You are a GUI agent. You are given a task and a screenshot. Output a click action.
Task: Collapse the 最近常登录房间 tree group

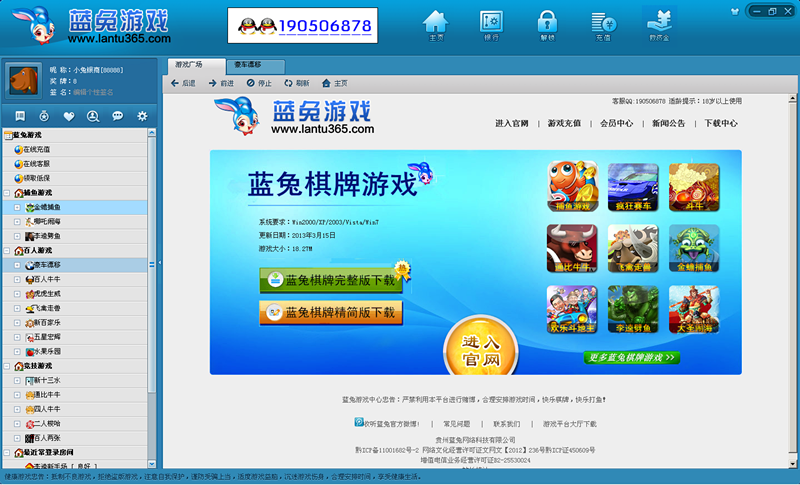click(x=7, y=452)
